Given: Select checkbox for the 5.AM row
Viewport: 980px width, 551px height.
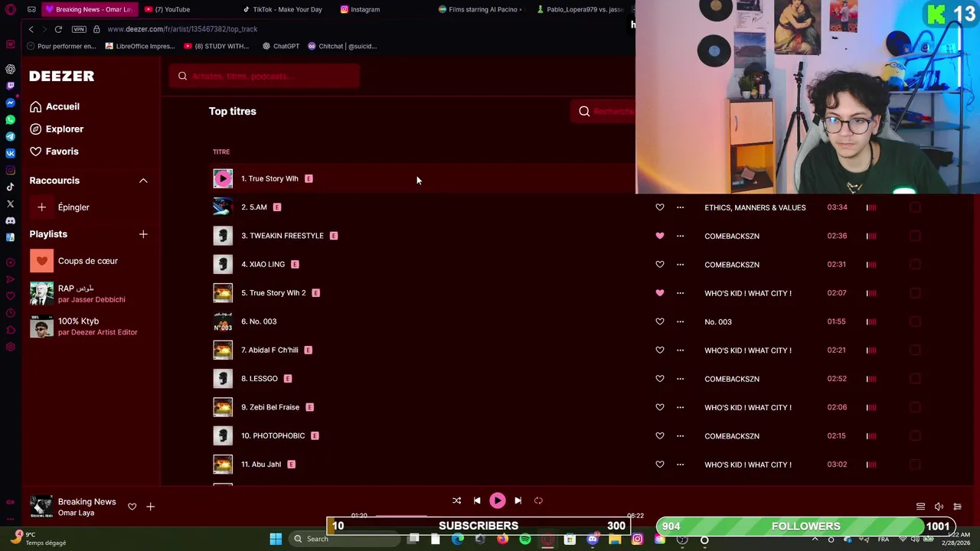Looking at the screenshot, I should click(916, 207).
